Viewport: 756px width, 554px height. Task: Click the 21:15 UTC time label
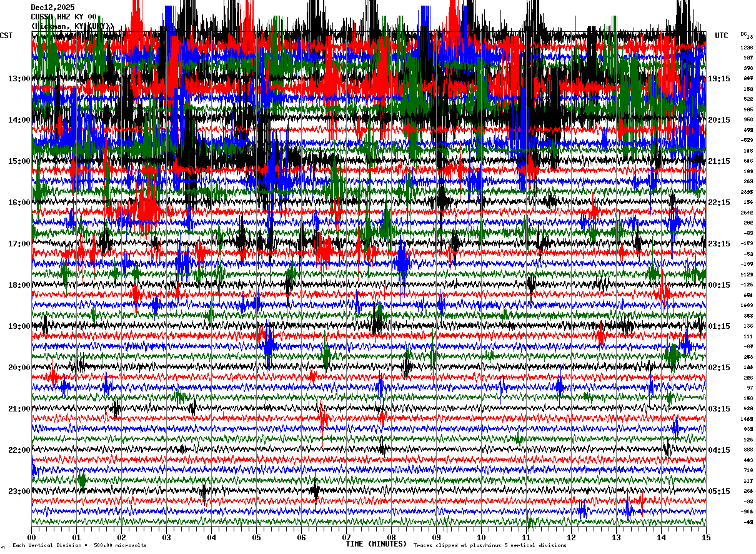[x=719, y=161]
